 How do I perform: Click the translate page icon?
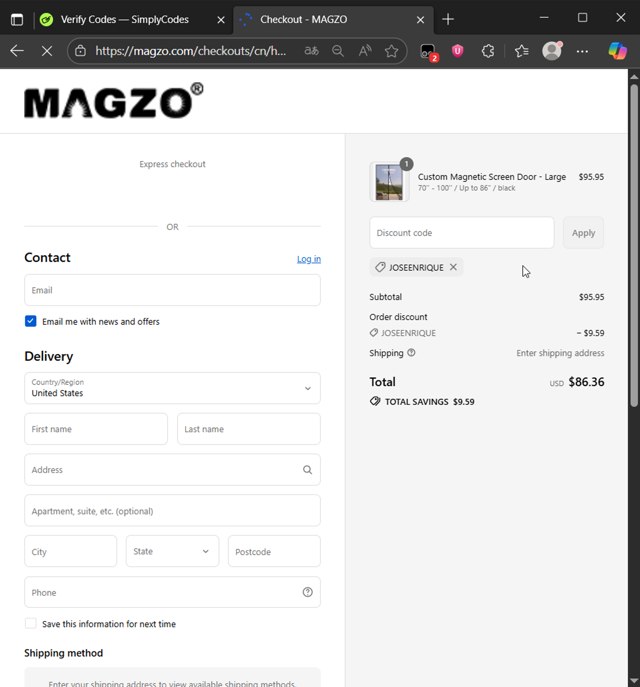(311, 51)
